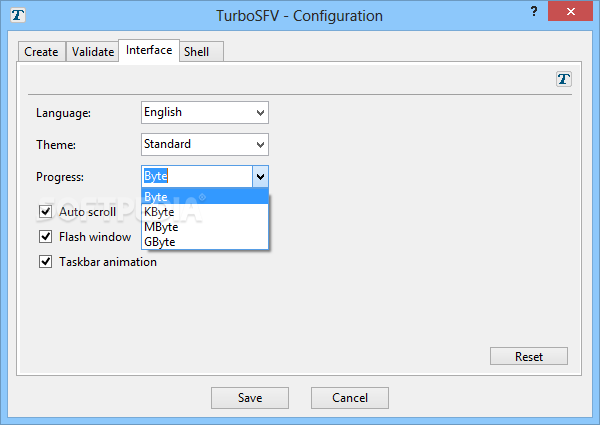Click the Language: label

pos(64,113)
